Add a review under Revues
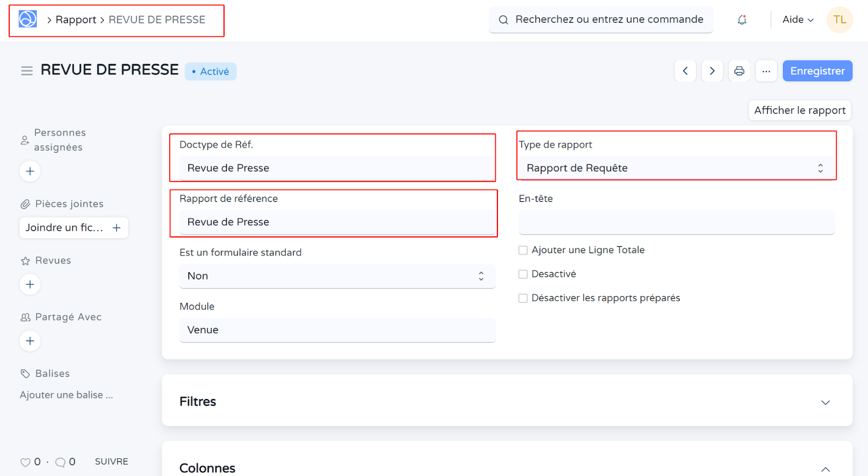 click(30, 285)
